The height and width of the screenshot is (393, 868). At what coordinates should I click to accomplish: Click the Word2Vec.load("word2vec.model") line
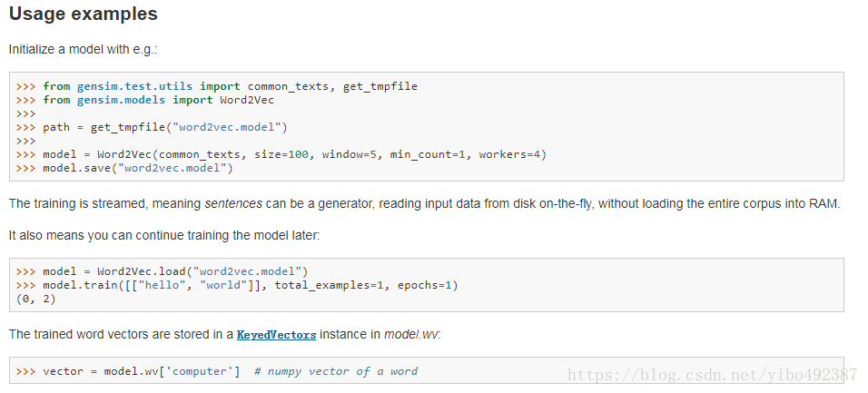coord(162,271)
